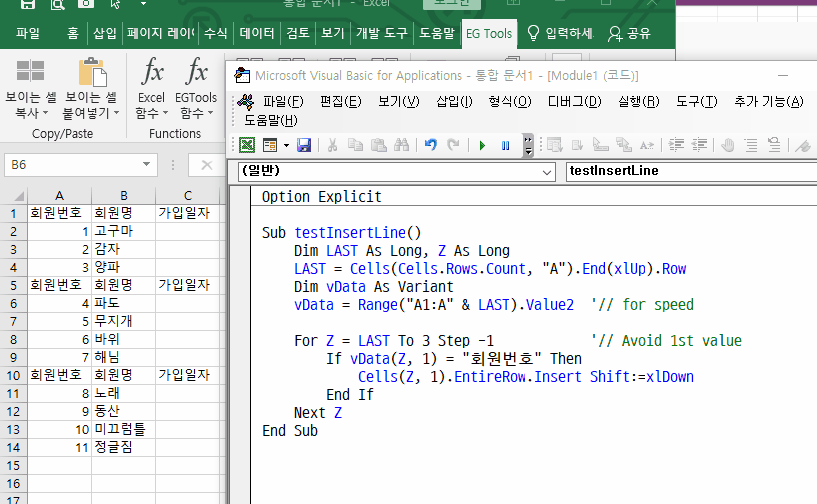Undo the last action in the VBA editor

pos(430,145)
